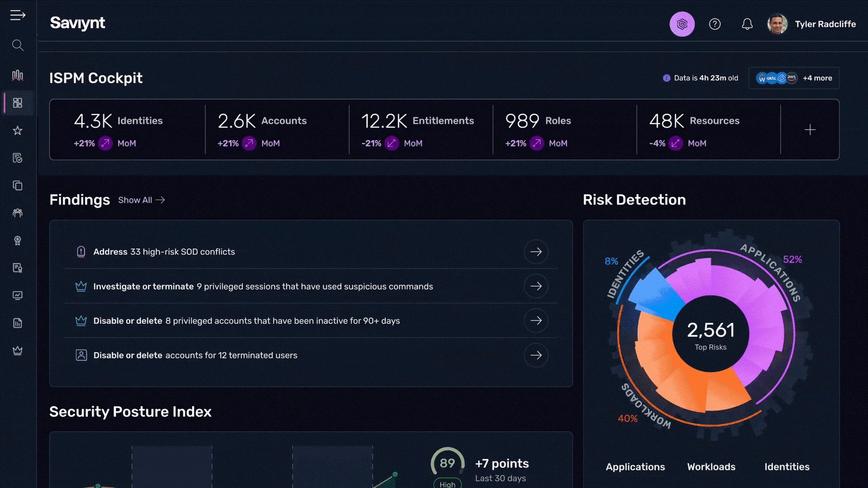Open the notifications bell
This screenshot has width=868, height=488.
click(x=747, y=24)
